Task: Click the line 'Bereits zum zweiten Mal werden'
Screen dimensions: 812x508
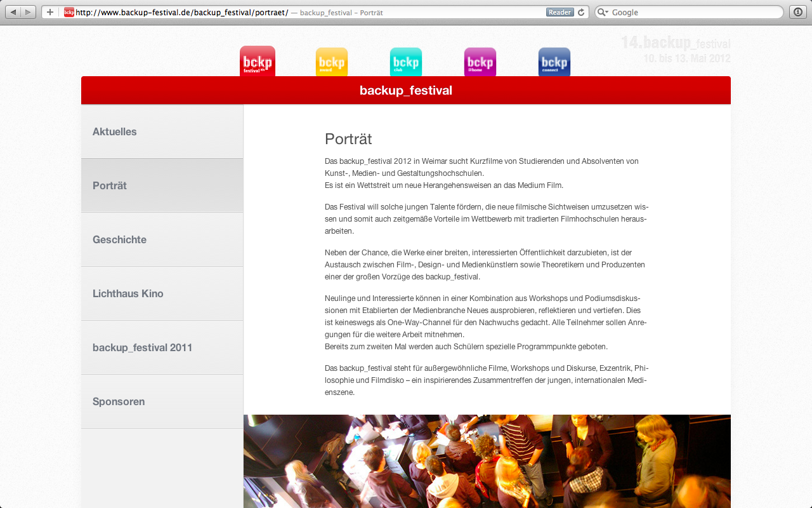Action: (x=466, y=347)
